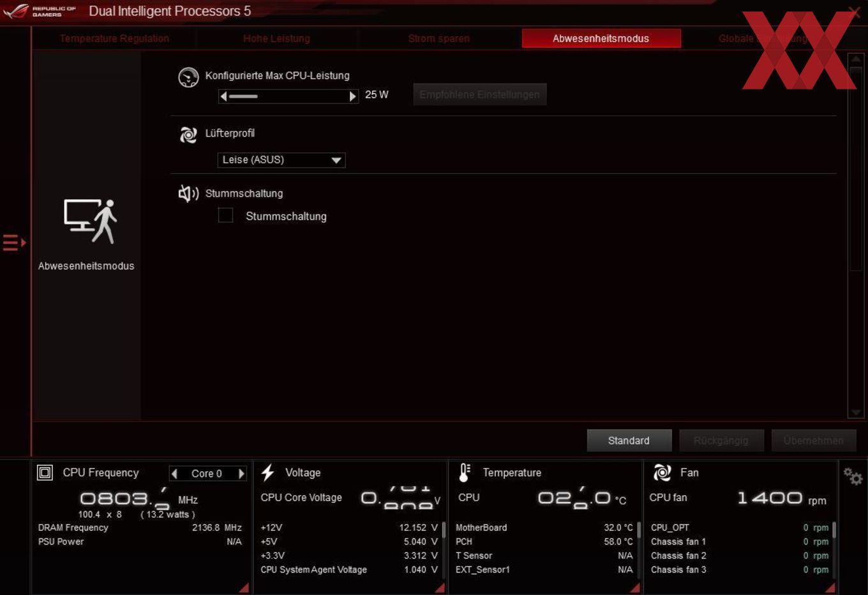The width and height of the screenshot is (868, 595).
Task: Switch to next core with right arrow
Action: tap(241, 474)
